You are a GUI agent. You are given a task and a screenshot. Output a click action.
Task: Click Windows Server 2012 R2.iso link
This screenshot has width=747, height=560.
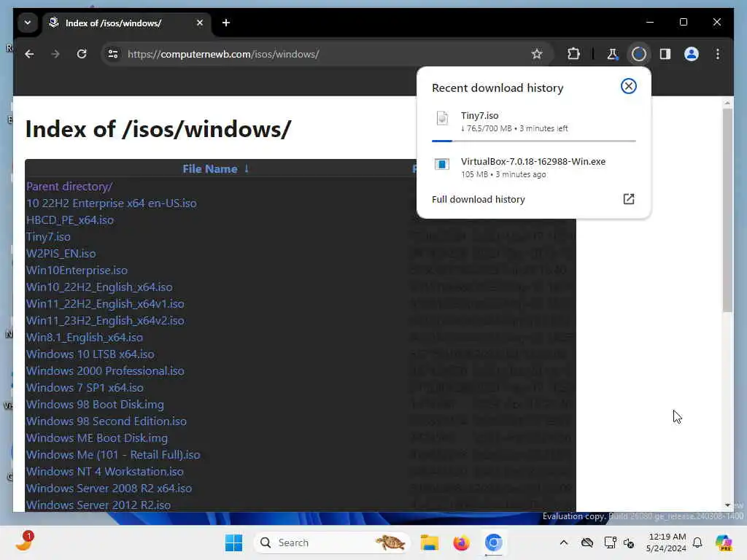click(98, 505)
